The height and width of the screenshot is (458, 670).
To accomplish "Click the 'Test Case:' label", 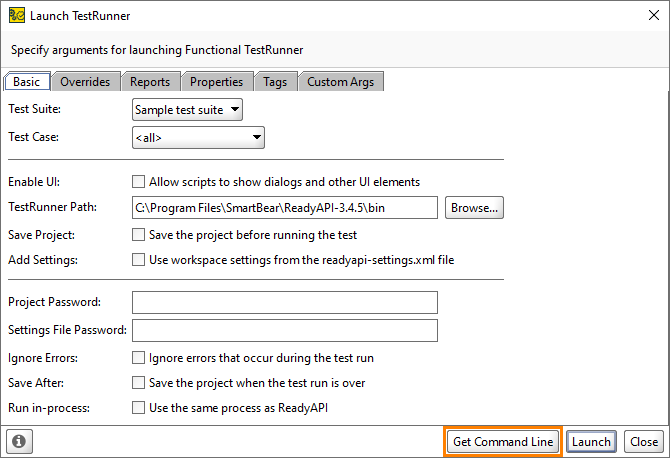I will coord(33,137).
